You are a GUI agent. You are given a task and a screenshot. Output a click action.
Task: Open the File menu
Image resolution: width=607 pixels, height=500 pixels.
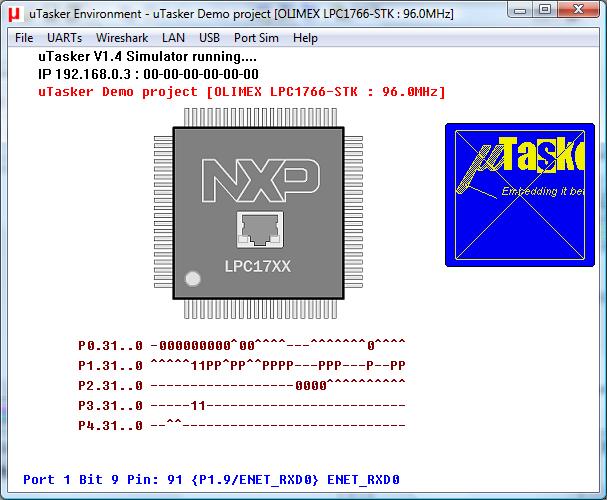pyautogui.click(x=24, y=38)
